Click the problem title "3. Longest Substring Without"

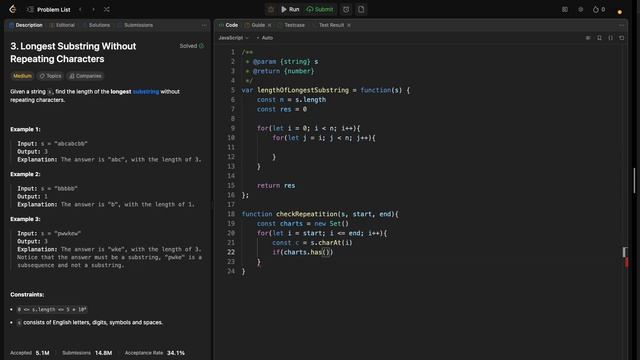tap(73, 46)
